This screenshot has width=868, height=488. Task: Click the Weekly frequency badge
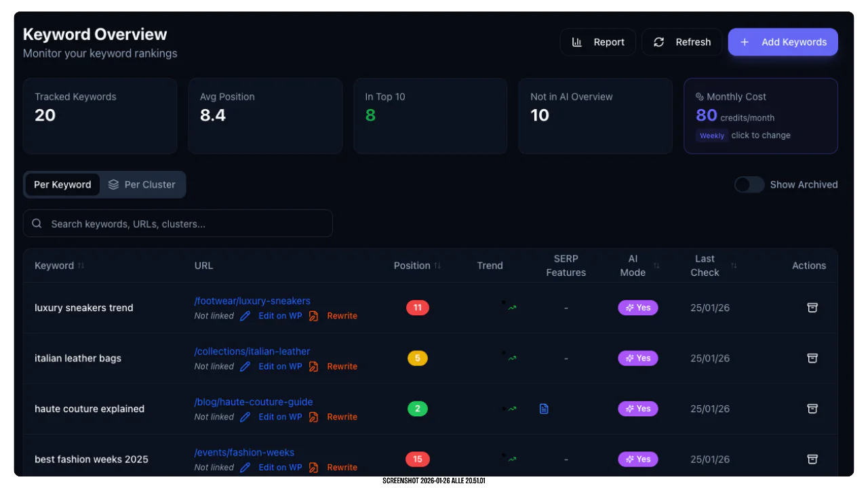click(711, 136)
